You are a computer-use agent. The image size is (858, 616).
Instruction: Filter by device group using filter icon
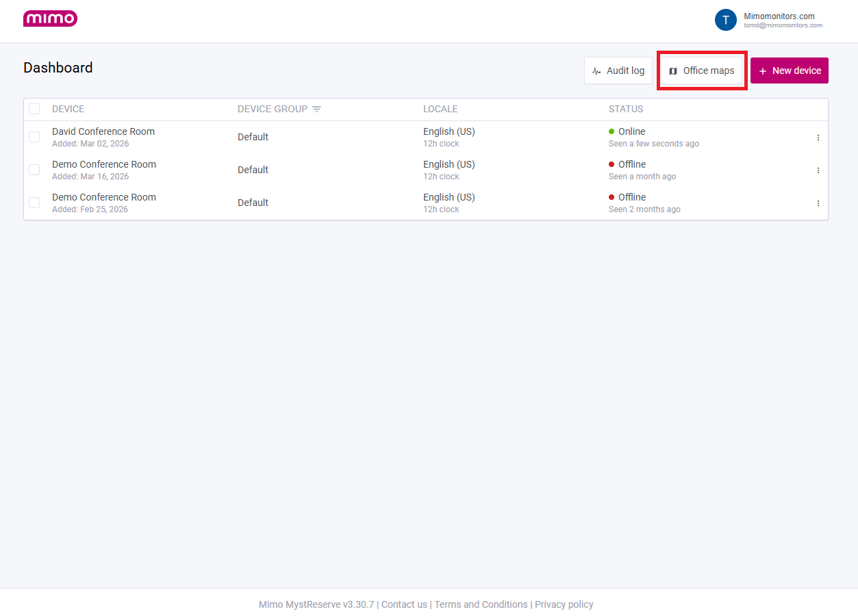[316, 109]
